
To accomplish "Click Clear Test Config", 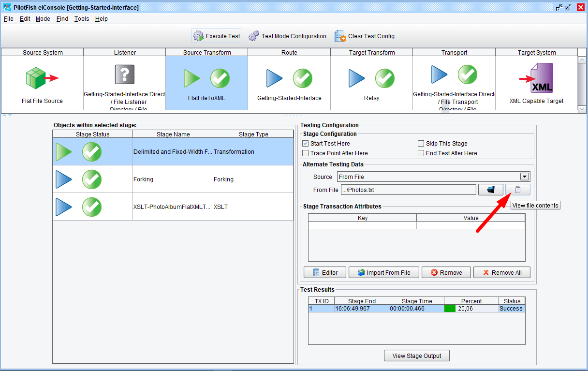I will click(x=365, y=36).
